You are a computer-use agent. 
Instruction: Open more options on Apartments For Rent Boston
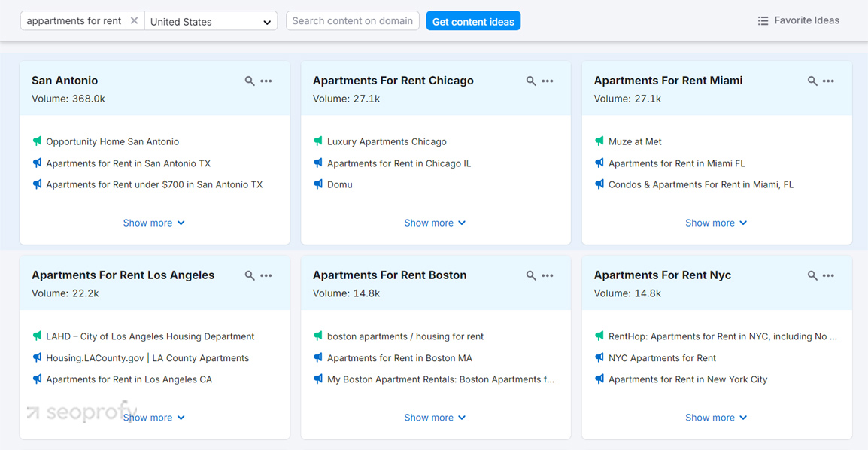point(548,275)
